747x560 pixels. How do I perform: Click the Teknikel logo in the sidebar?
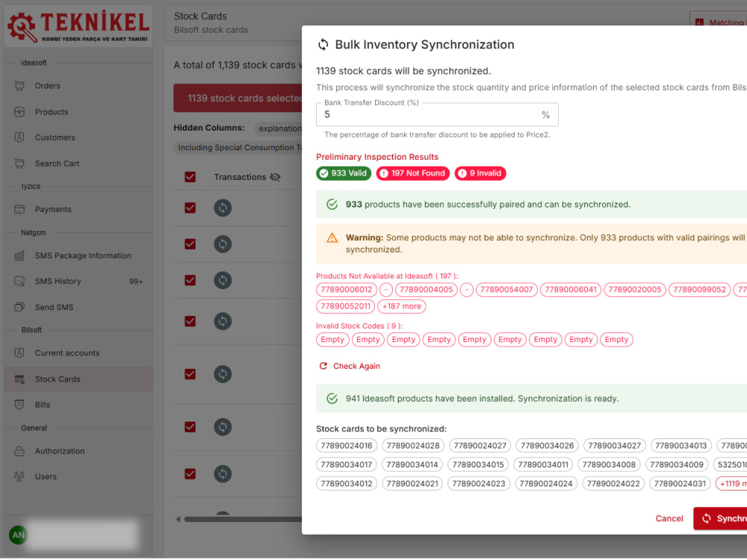(x=78, y=26)
